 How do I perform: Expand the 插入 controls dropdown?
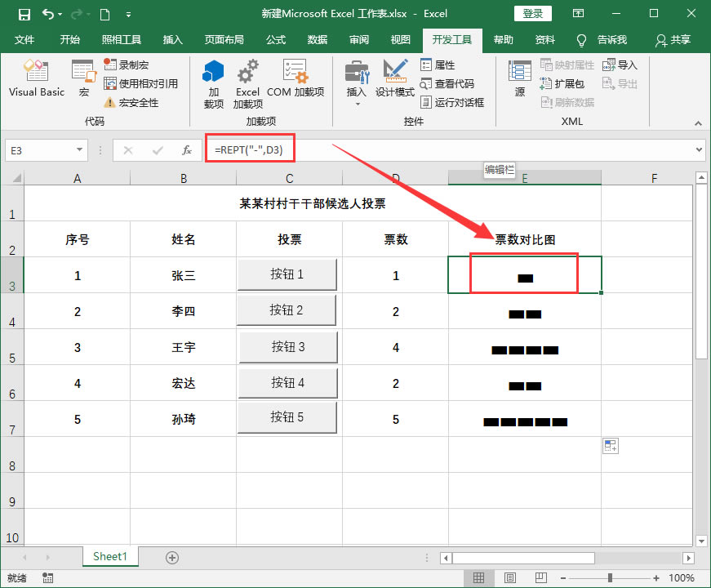357,104
